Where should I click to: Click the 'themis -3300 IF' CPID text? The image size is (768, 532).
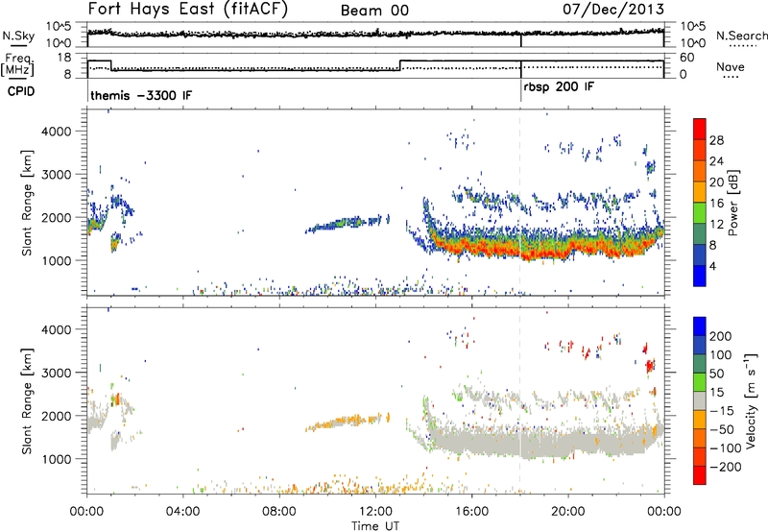141,95
